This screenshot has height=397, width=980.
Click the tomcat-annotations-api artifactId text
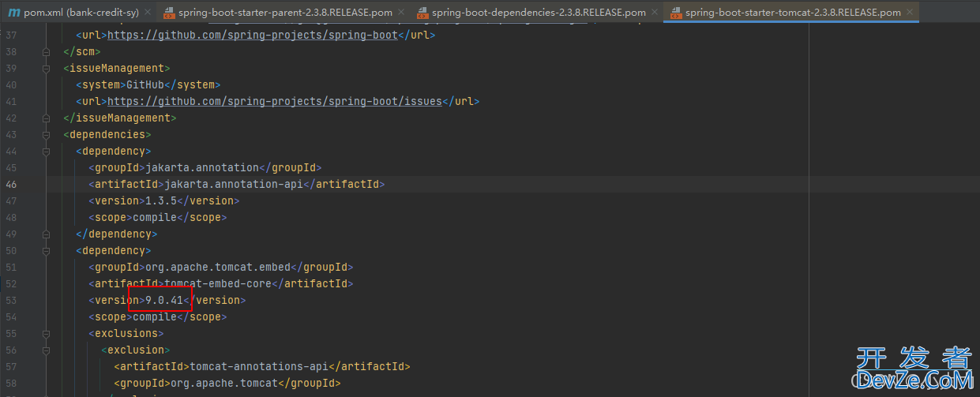(259, 366)
